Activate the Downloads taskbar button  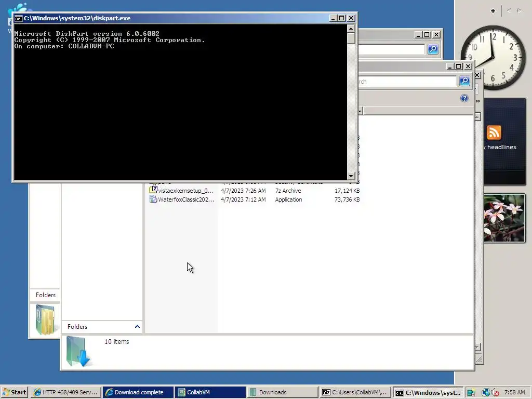pos(283,392)
